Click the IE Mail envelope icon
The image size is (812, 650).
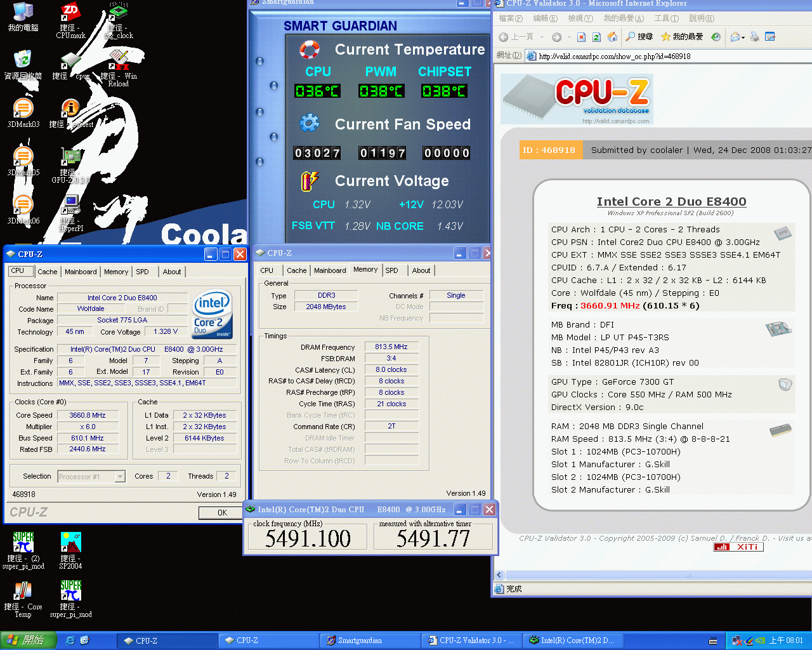coord(735,37)
